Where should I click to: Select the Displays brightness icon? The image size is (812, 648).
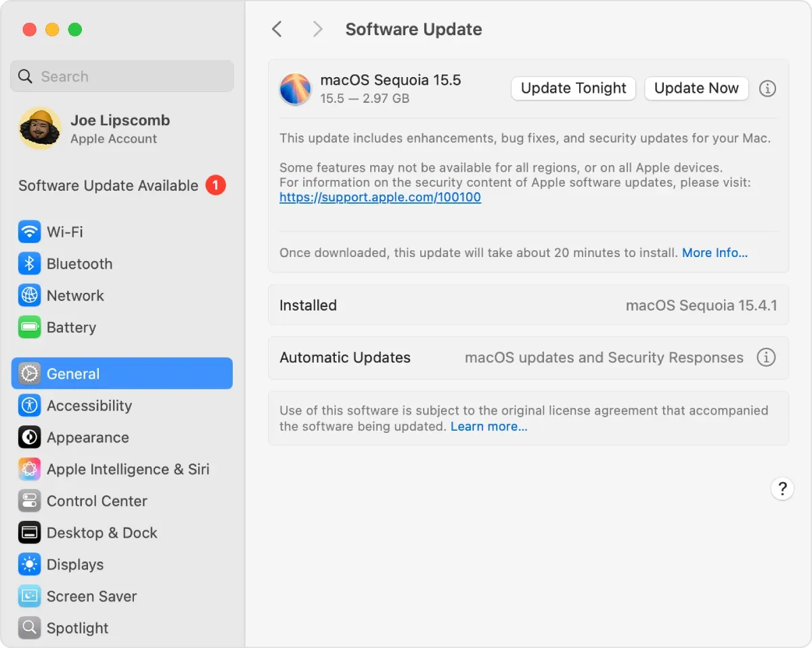[29, 565]
